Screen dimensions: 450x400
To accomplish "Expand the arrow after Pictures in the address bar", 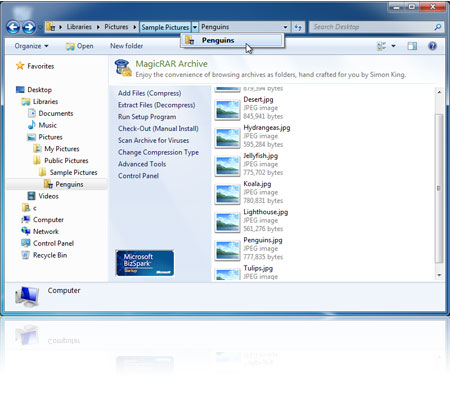I will click(x=135, y=27).
